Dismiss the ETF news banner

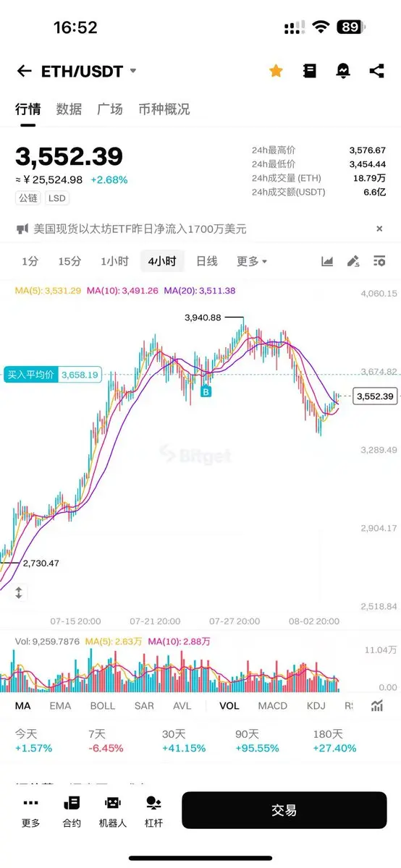pos(379,229)
